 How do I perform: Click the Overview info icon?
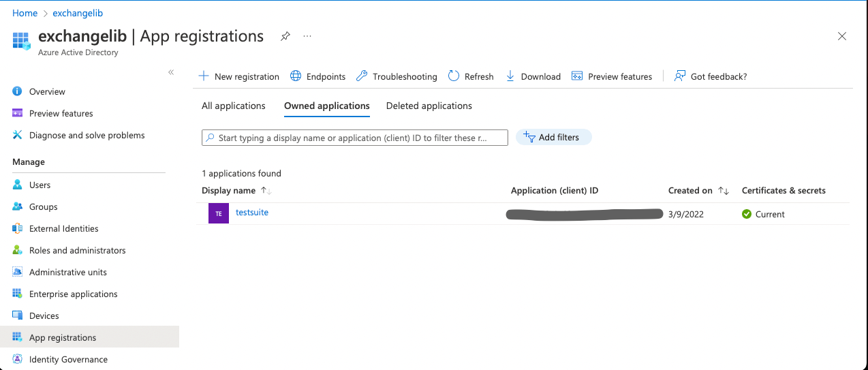[17, 91]
